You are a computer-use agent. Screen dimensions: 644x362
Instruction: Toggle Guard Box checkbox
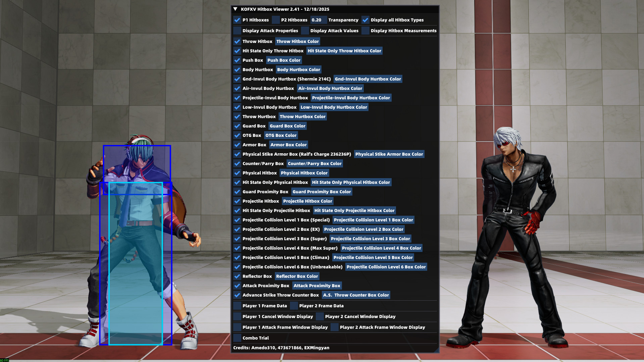point(237,126)
